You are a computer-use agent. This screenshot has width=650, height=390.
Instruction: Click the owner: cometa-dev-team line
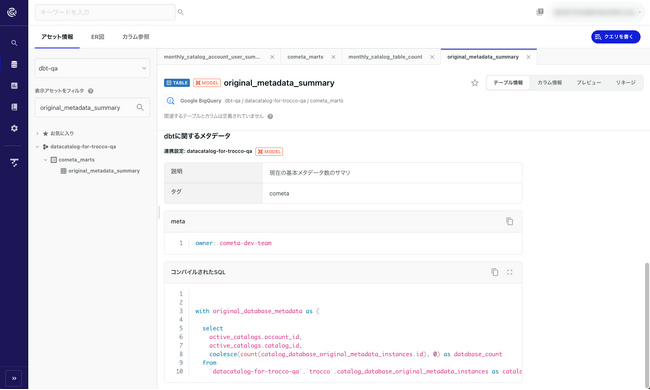point(233,243)
